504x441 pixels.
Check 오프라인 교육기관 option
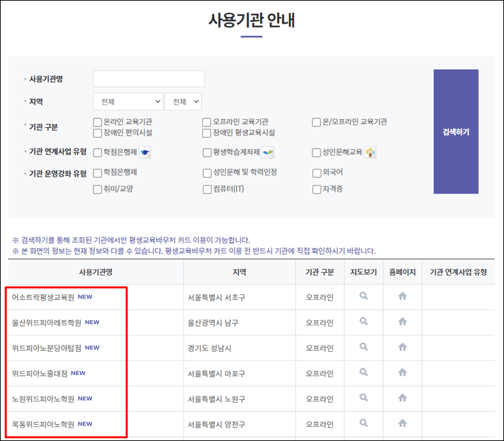[207, 122]
